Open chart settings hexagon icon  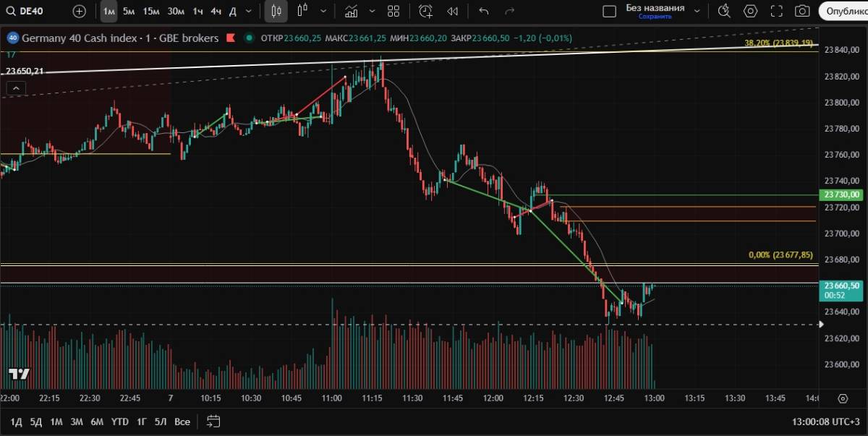750,11
